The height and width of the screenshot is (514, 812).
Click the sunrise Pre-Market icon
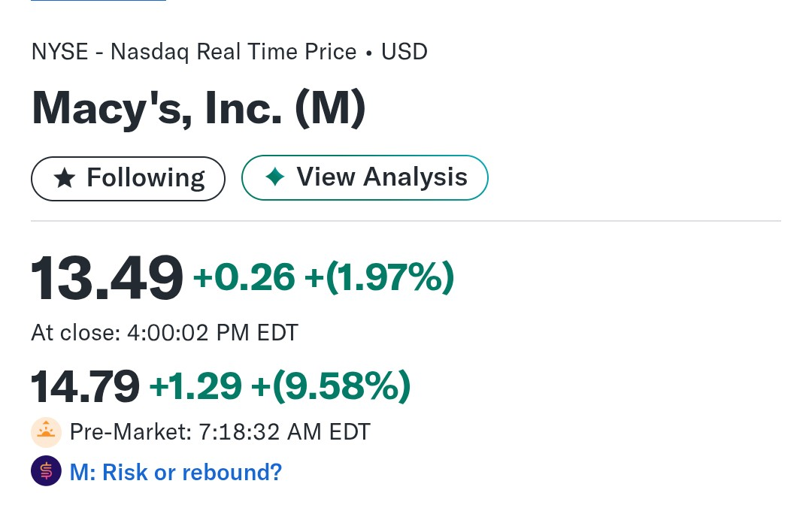tap(46, 432)
